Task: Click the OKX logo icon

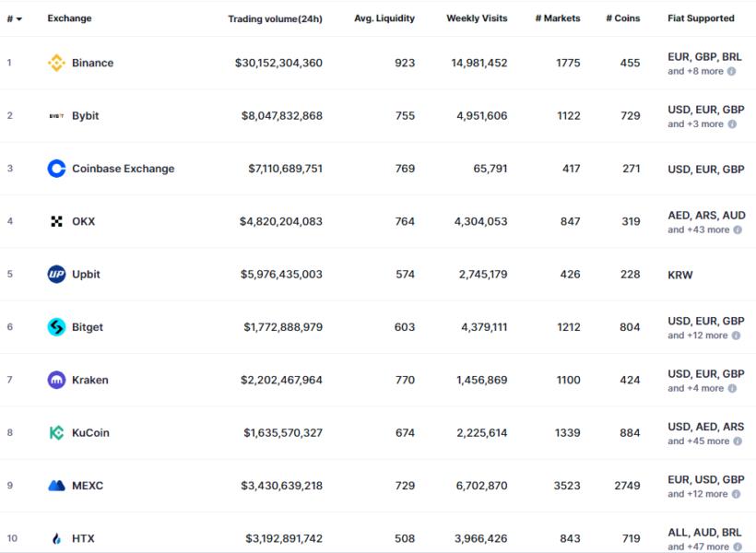Action: 56,221
